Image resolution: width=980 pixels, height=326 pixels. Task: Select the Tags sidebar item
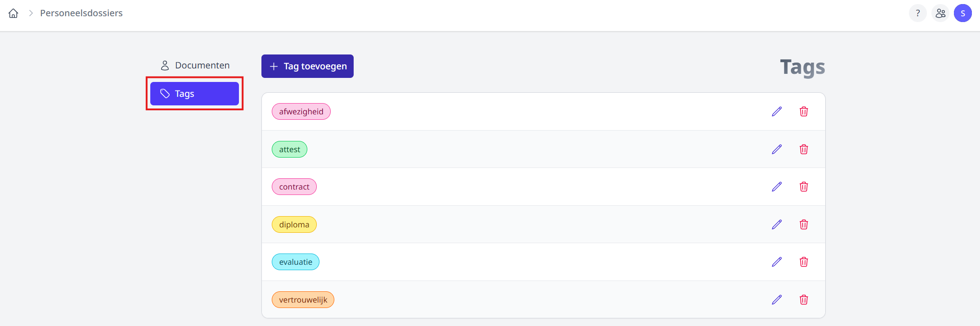pos(194,94)
